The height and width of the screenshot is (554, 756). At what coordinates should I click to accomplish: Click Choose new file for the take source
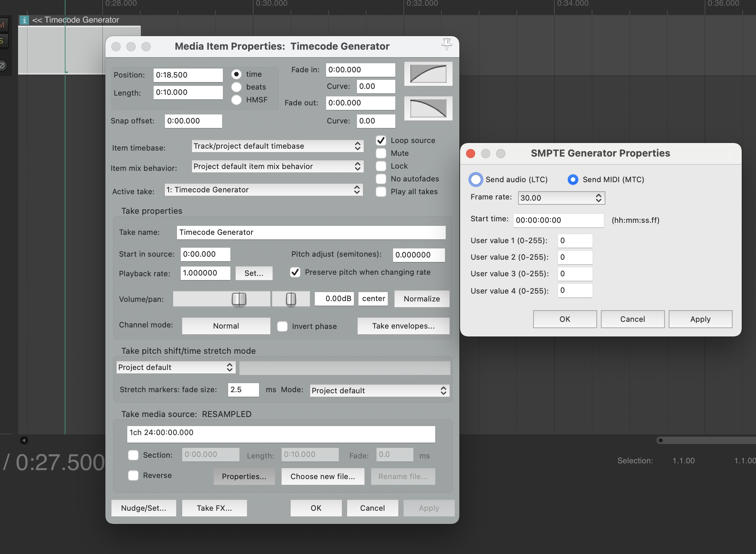click(x=322, y=476)
